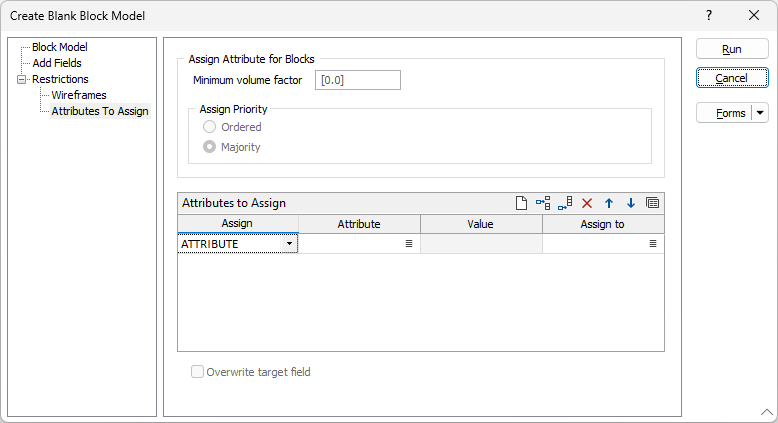Click the Attribute column header

tap(359, 224)
